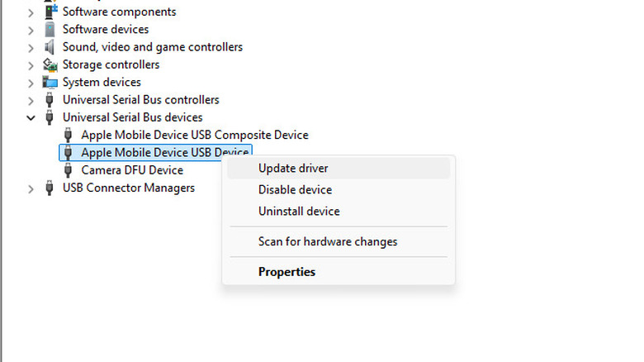
Task: Click the Sound, video and game controllers speaker icon
Action: (x=50, y=47)
